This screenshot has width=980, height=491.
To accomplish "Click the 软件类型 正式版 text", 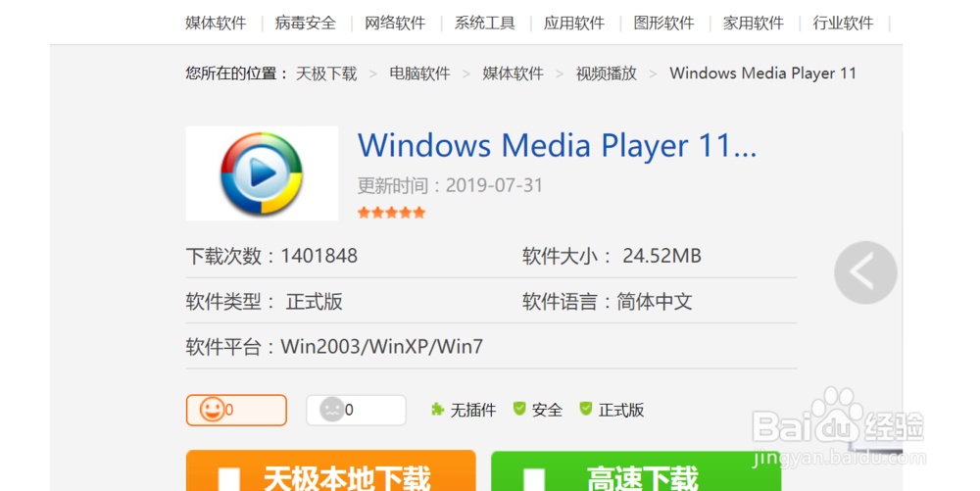I will 265,302.
